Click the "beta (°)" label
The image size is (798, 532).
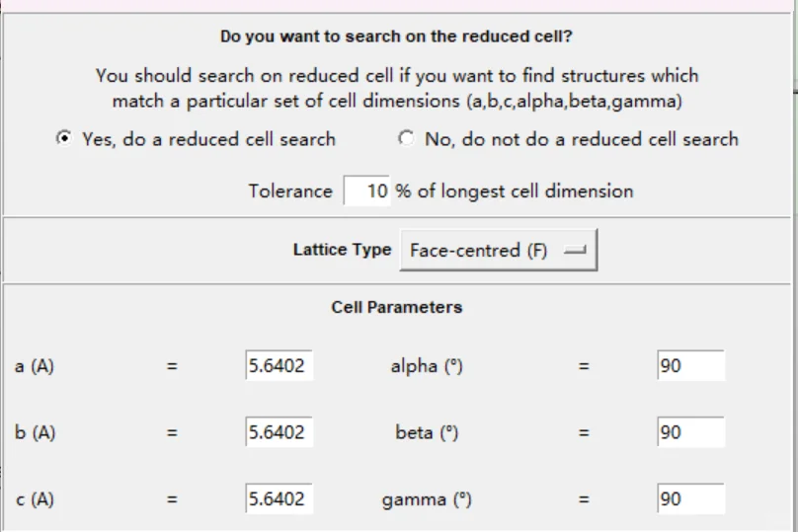coord(427,432)
